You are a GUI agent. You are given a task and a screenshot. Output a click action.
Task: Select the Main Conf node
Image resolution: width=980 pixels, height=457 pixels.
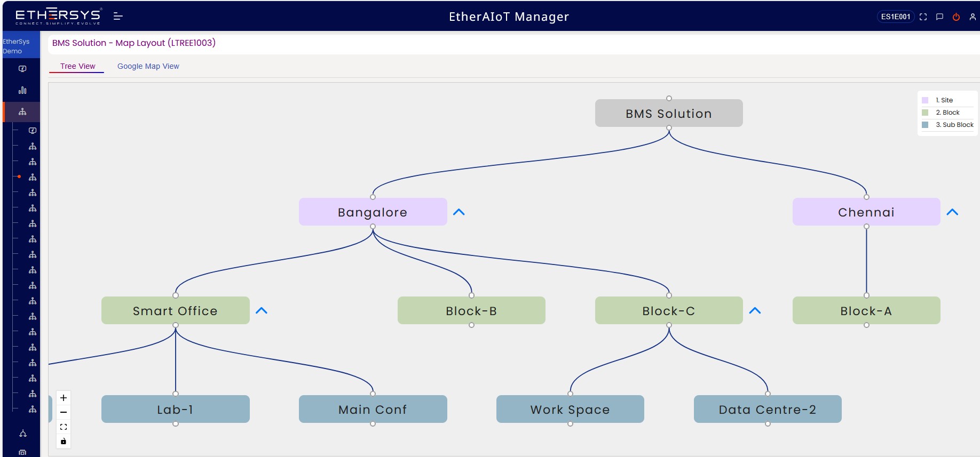tap(373, 409)
